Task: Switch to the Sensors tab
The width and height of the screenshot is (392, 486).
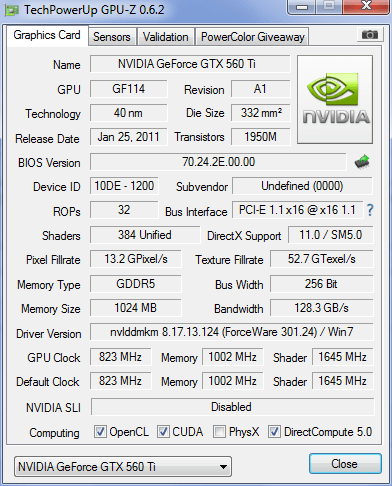Action: [112, 37]
